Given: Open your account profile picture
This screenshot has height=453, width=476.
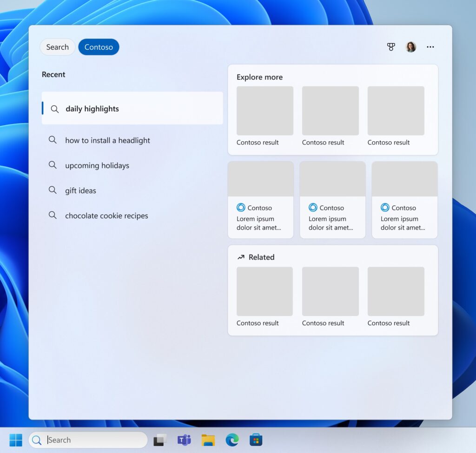Looking at the screenshot, I should tap(411, 46).
